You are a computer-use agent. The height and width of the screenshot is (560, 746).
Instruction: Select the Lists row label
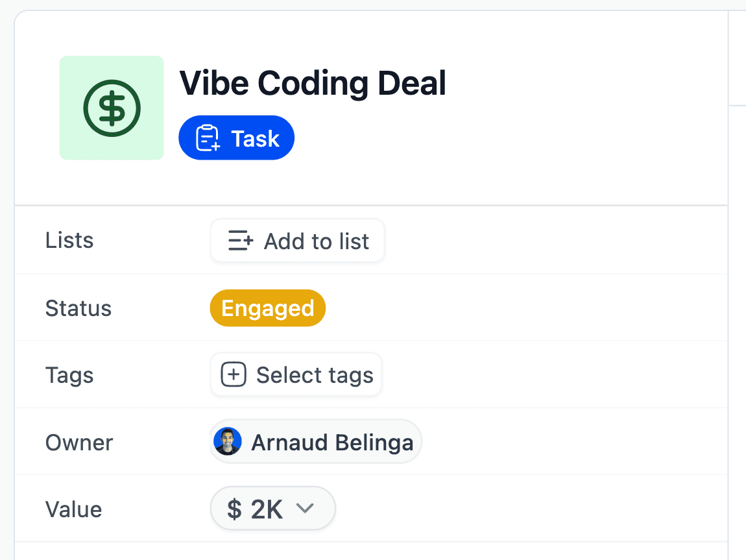click(x=68, y=240)
